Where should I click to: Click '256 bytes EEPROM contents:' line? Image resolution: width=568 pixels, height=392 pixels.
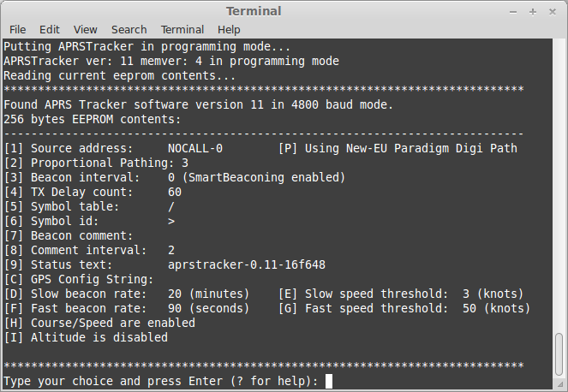coord(92,119)
